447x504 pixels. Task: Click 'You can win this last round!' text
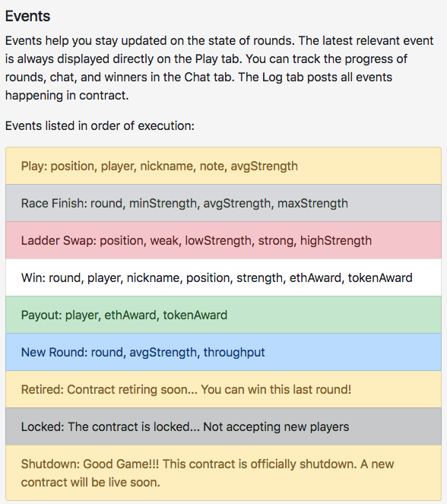click(x=276, y=389)
